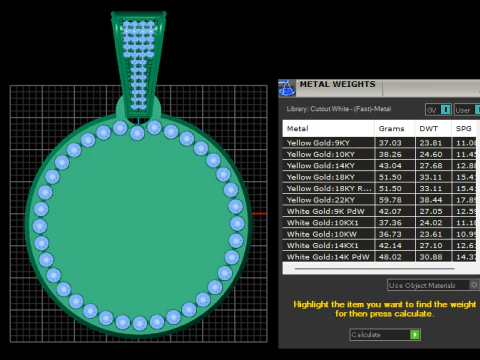Click the 48.02 grams value

click(390, 257)
